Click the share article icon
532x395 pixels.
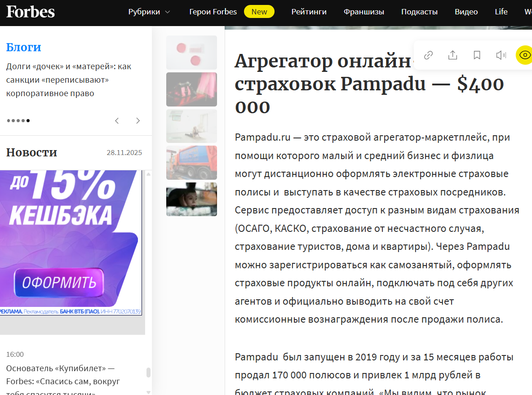(x=452, y=55)
